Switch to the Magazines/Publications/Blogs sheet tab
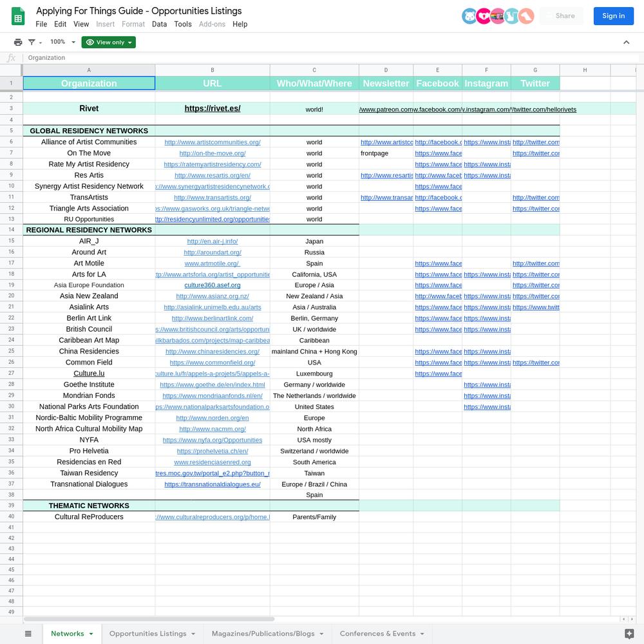Image resolution: width=644 pixels, height=644 pixels. 263,634
